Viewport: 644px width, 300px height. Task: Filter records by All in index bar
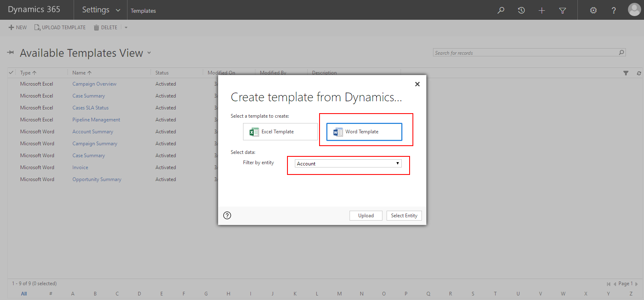[24, 294]
